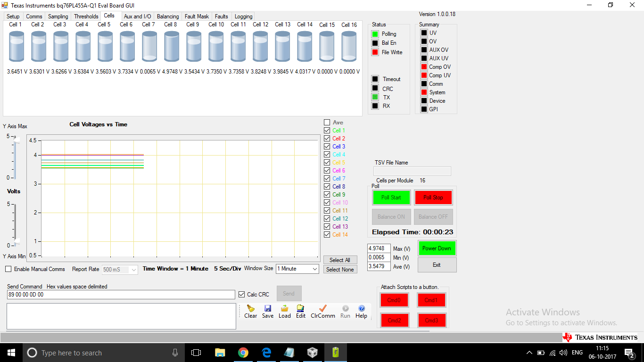This screenshot has height=362, width=644.
Task: Uncheck Cell 5 plot checkbox
Action: [327, 163]
